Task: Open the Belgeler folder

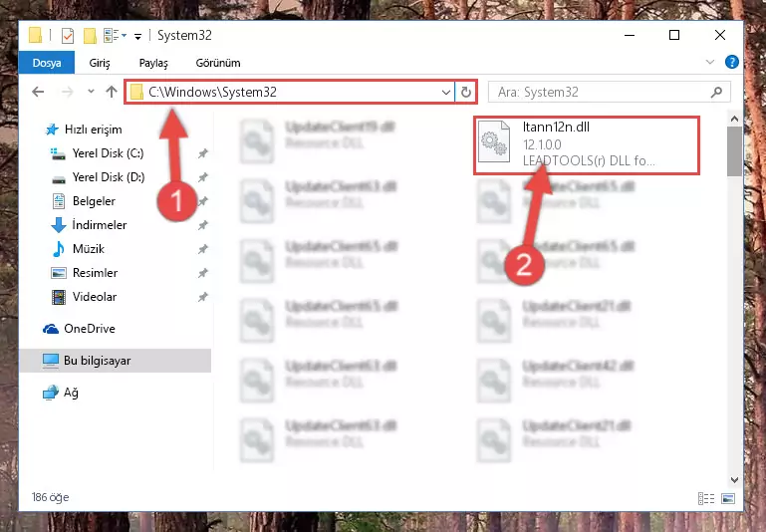Action: coord(84,201)
